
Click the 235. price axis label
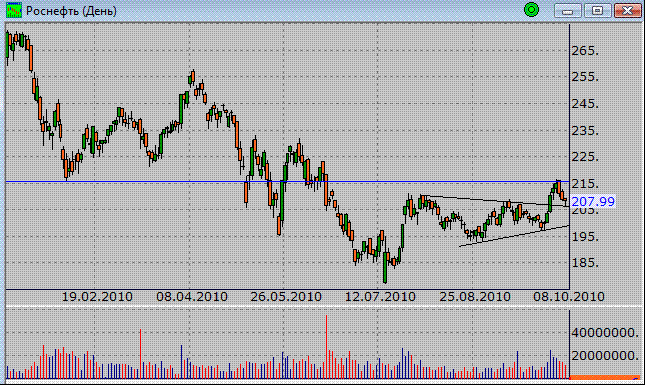[x=585, y=130]
